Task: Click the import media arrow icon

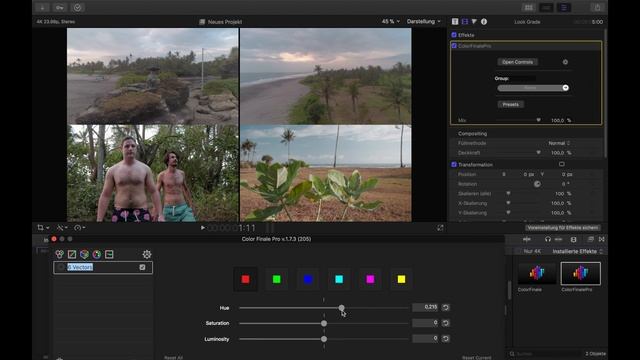Action: click(42, 7)
